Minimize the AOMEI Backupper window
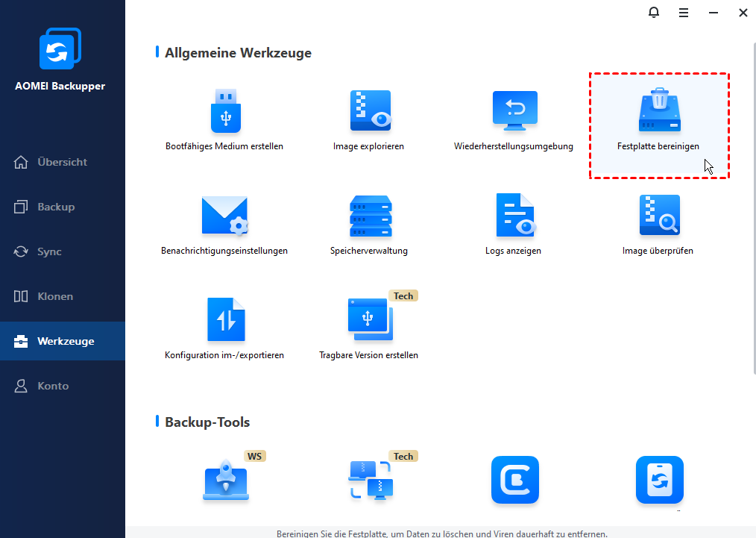 (714, 13)
